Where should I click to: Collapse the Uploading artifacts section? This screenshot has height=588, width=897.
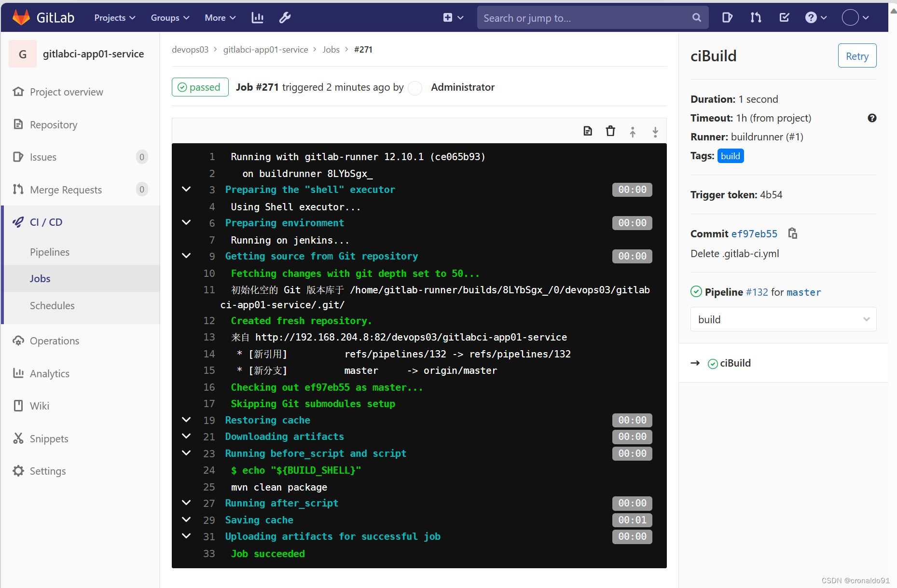point(186,536)
